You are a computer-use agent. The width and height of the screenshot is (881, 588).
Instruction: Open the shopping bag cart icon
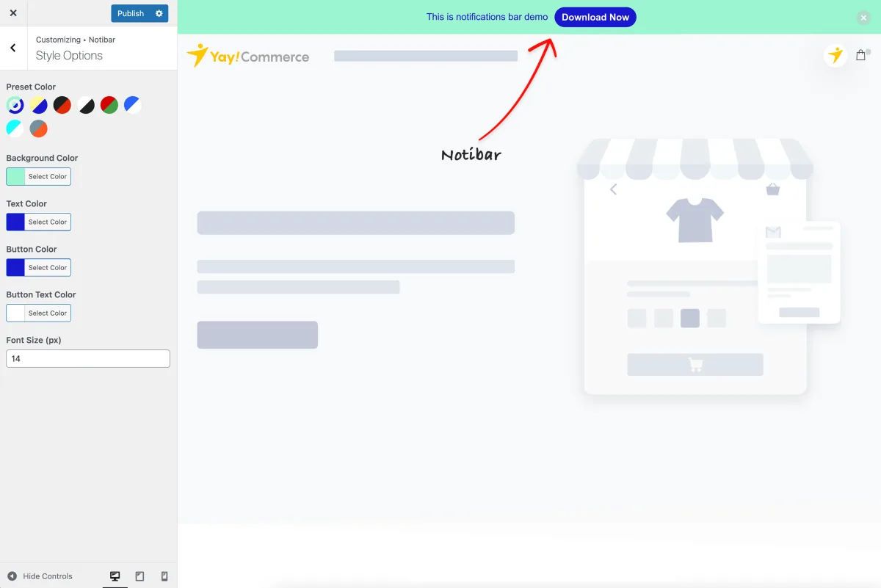tap(861, 55)
